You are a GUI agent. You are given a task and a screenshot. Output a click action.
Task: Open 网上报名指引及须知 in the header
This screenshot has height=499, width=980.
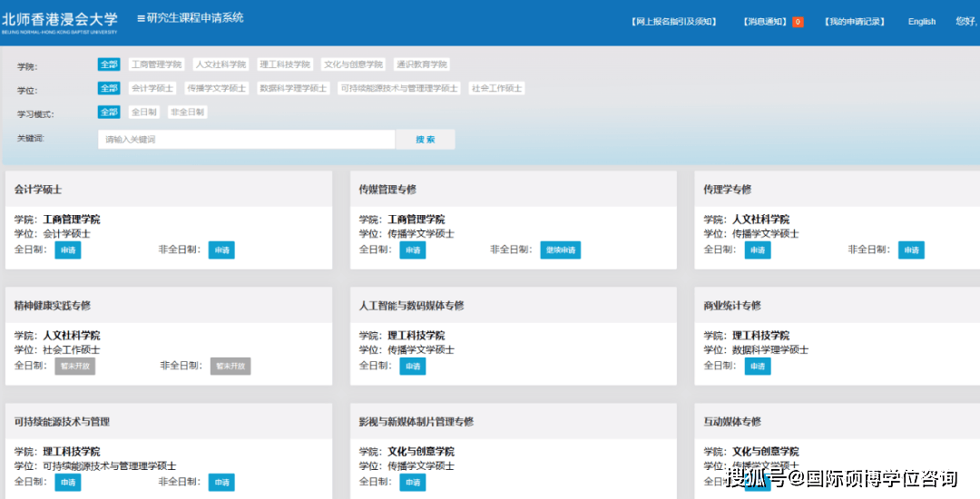(673, 22)
